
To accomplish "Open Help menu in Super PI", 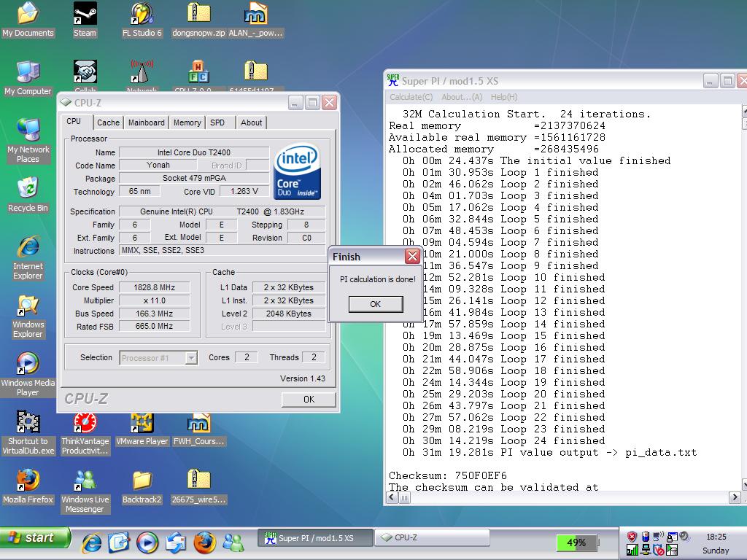I will click(x=504, y=97).
